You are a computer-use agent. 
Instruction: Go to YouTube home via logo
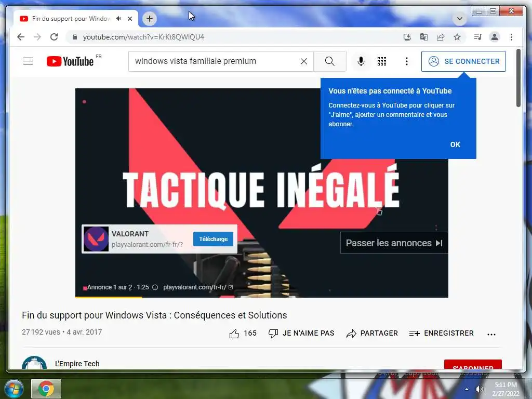click(70, 61)
